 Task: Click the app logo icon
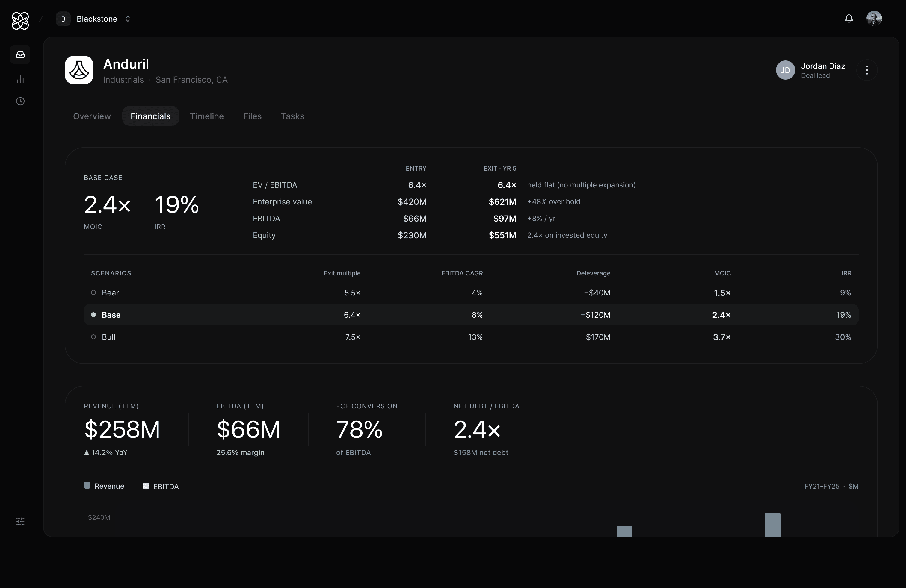pyautogui.click(x=20, y=21)
